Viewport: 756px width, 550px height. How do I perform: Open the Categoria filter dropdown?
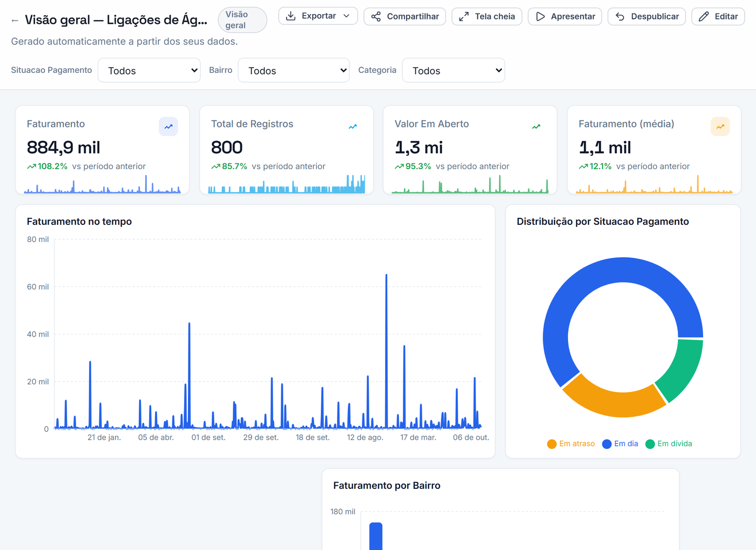point(454,70)
